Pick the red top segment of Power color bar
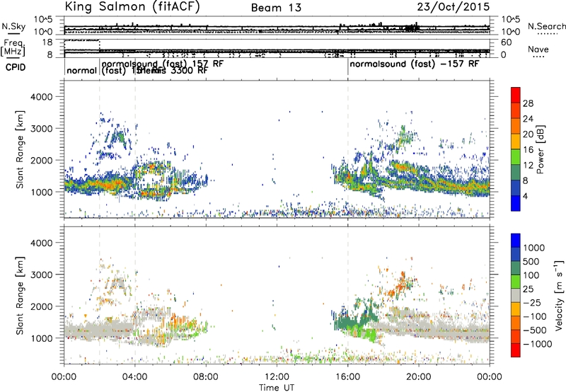Screen dimensions: 566x392 click(x=516, y=95)
